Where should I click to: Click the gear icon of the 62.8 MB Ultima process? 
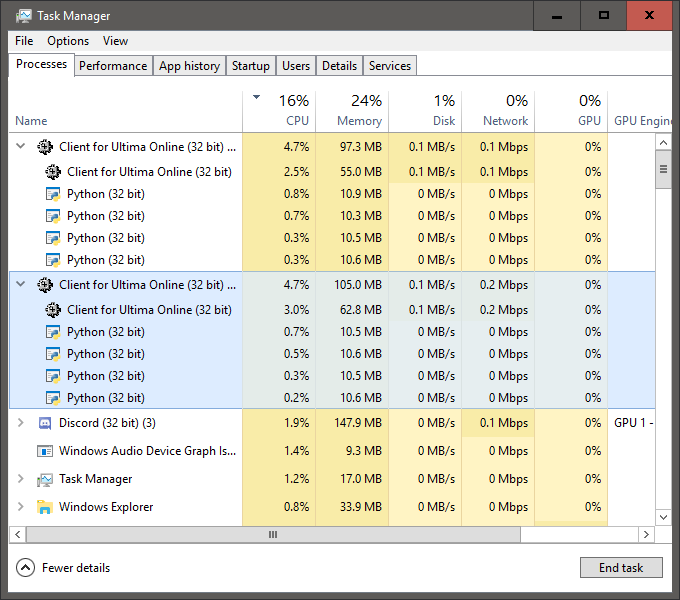click(53, 310)
